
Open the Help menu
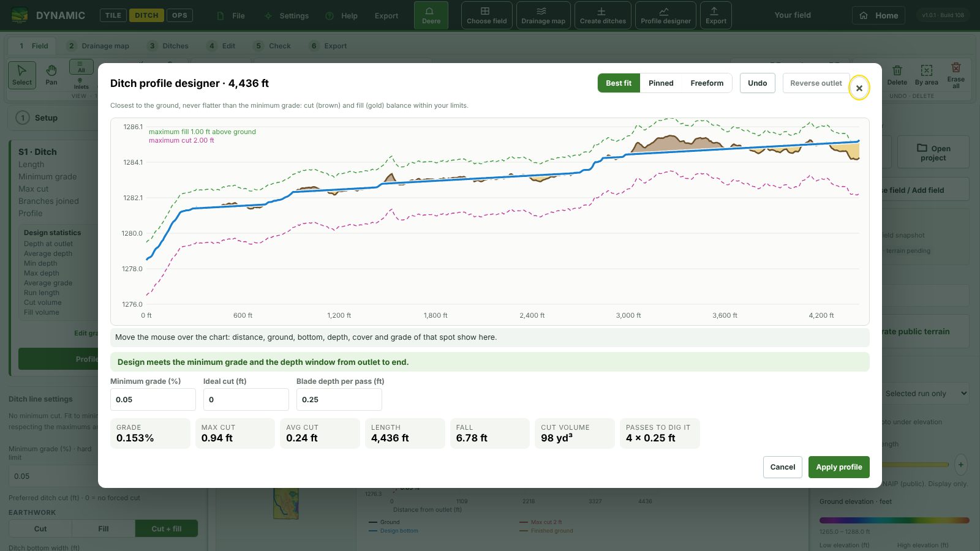coord(342,16)
